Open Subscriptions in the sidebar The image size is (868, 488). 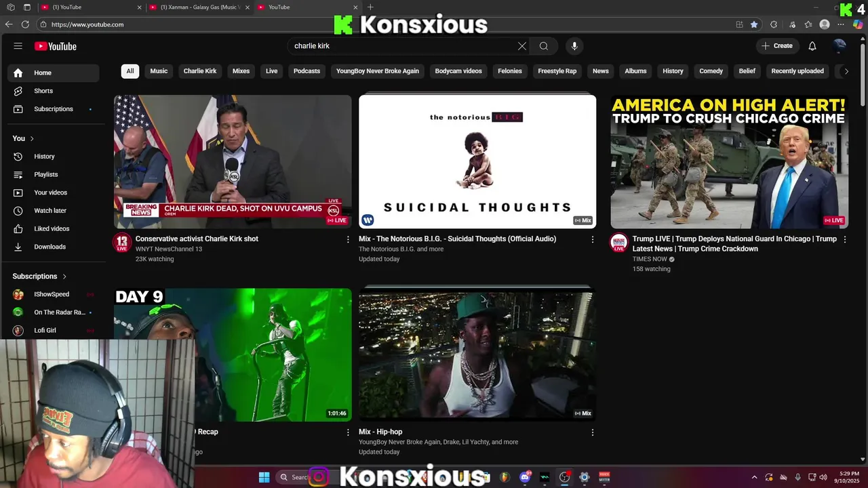pos(54,109)
